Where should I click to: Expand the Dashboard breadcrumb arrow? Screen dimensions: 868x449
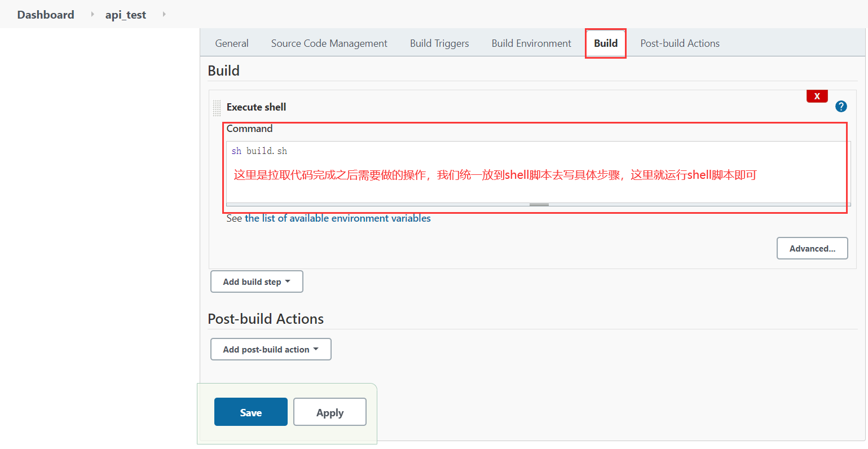pos(92,14)
